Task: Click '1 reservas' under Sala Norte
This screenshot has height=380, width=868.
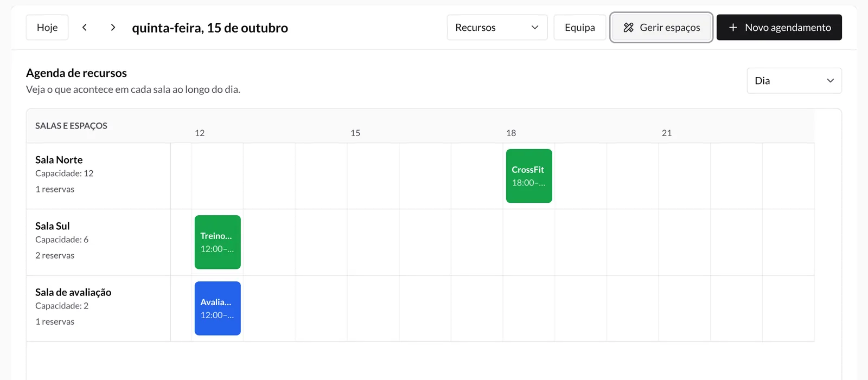Action: [x=55, y=189]
